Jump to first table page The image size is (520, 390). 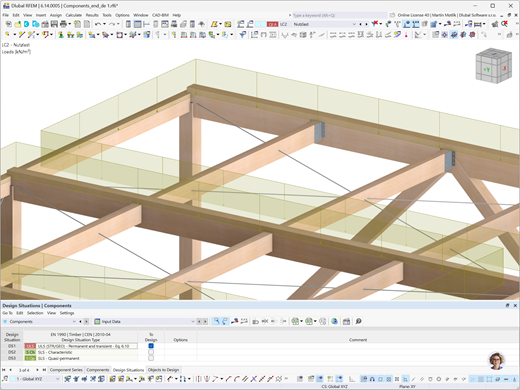[4, 370]
